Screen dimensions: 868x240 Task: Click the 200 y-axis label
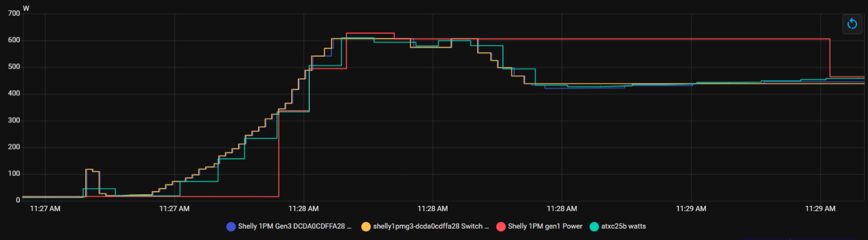click(x=14, y=147)
